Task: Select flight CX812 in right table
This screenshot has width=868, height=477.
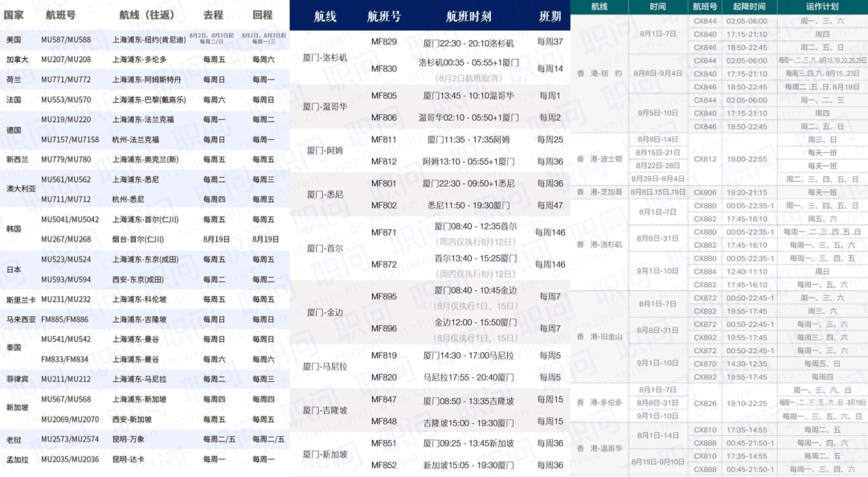Action: click(x=705, y=159)
